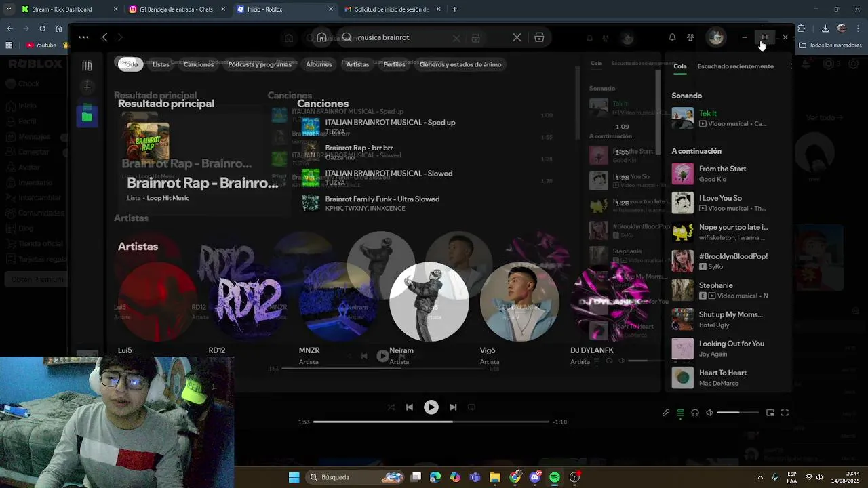Go forward in Spotify navigation

(x=120, y=37)
